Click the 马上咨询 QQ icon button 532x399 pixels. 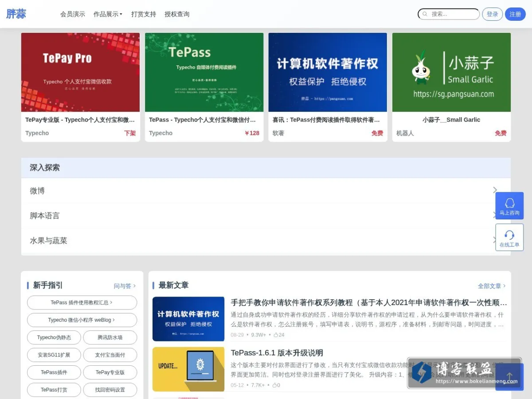(509, 206)
